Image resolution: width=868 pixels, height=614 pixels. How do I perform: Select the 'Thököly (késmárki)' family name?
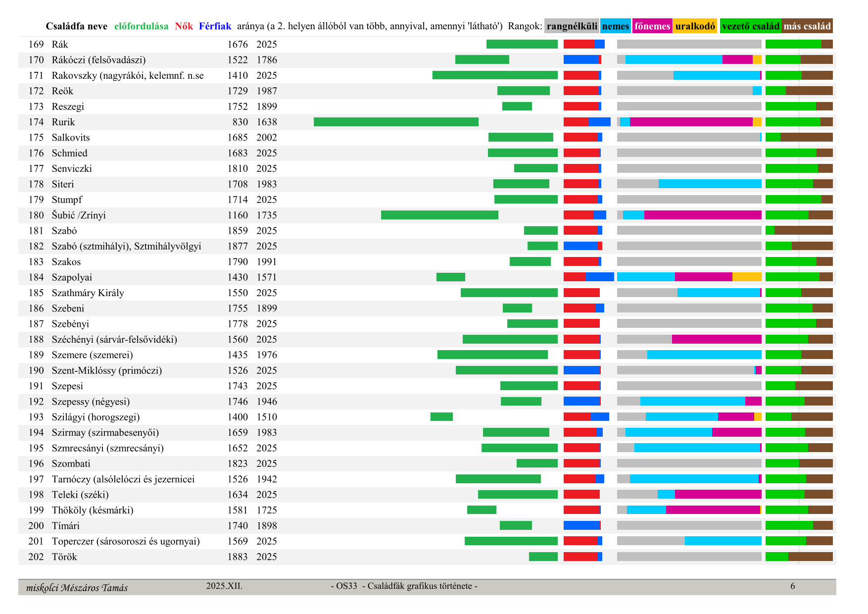pyautogui.click(x=93, y=510)
